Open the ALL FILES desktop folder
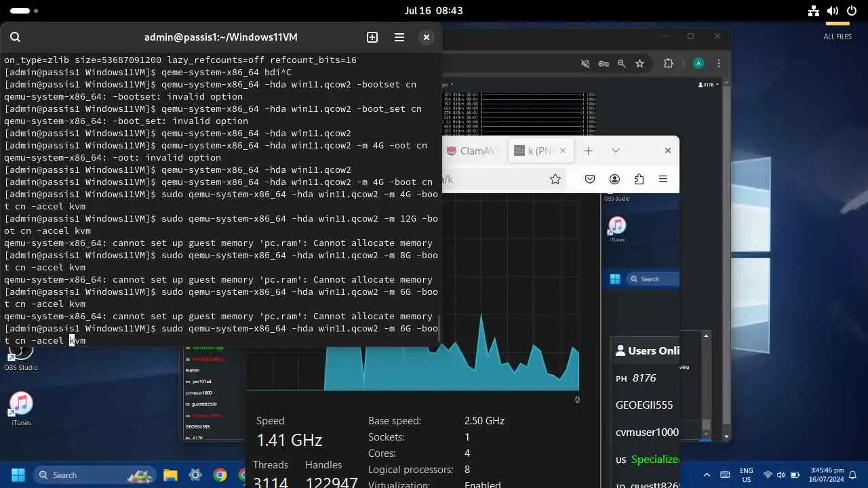The height and width of the screenshot is (488, 868). (837, 31)
